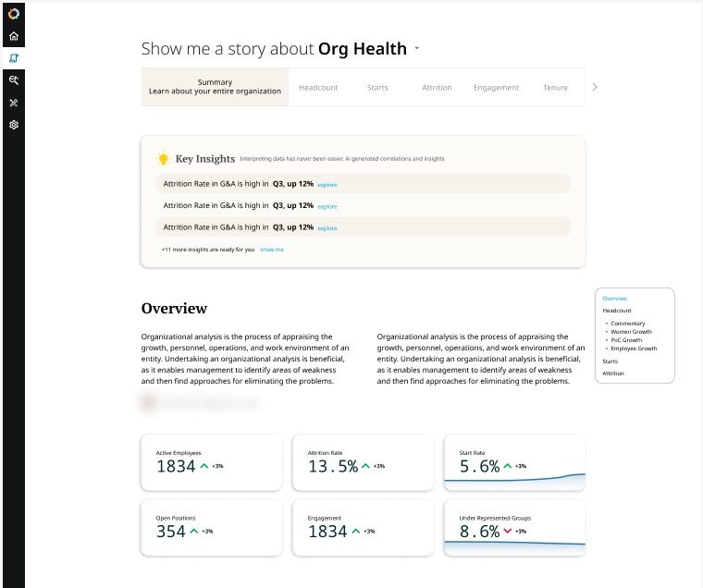This screenshot has height=588, width=703.
Task: Click the Start Rate sparkline chart
Action: [x=514, y=482]
